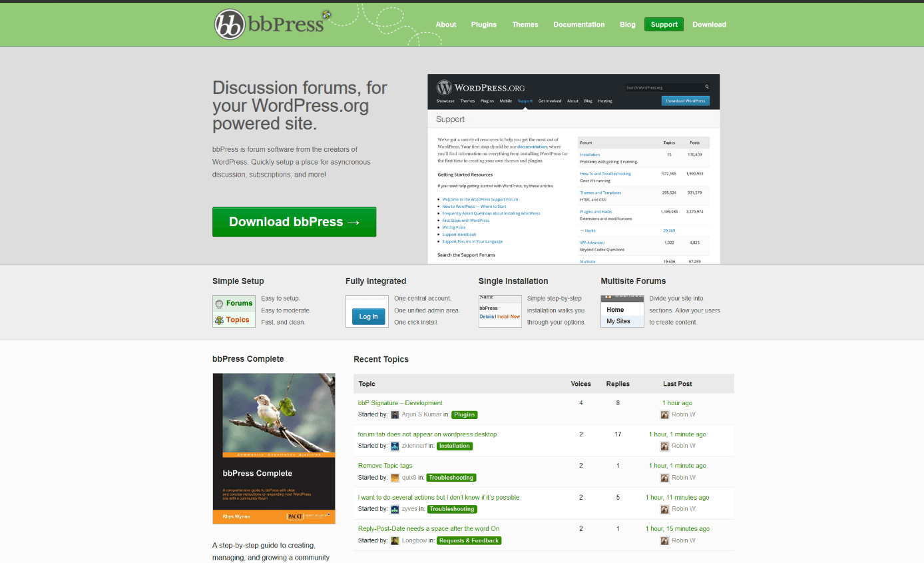The image size is (924, 563).
Task: Click Troubleshooting tag on Remove Topic tags row
Action: (451, 478)
